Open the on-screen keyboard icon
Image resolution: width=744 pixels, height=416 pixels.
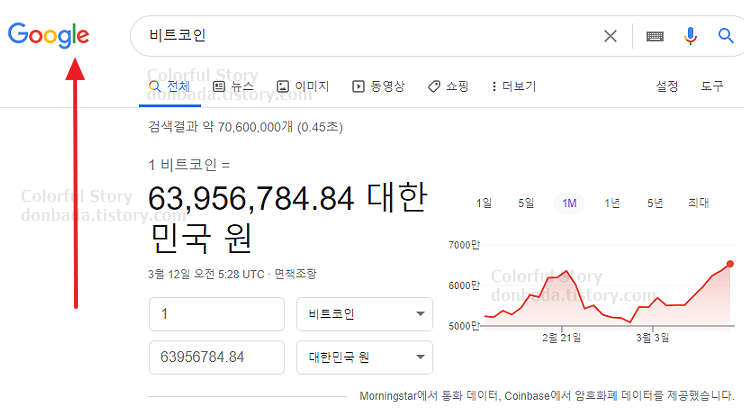[x=655, y=36]
